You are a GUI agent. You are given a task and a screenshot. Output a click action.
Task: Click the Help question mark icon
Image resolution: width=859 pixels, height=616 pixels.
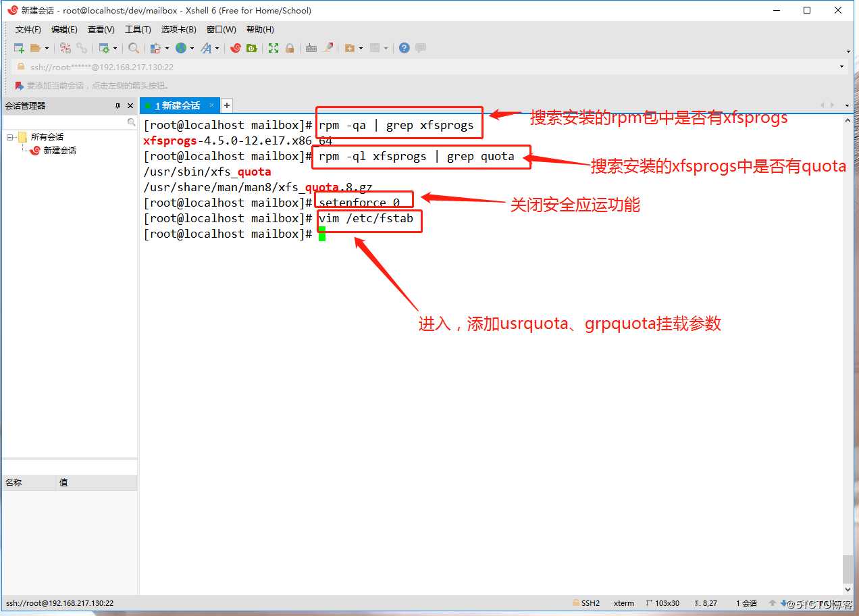[x=404, y=48]
